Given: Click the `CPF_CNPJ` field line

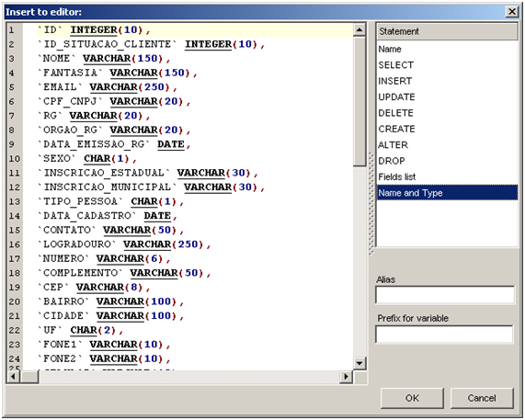Looking at the screenshot, I should tap(114, 101).
